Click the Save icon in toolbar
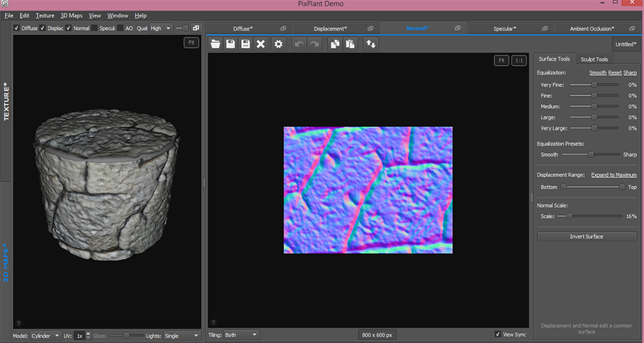This screenshot has width=644, height=343. pos(230,44)
